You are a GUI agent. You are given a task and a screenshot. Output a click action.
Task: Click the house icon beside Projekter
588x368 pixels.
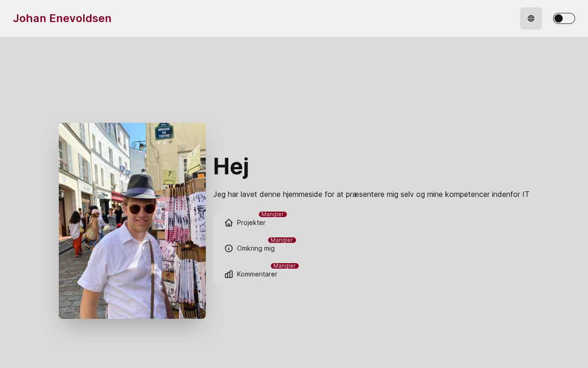click(x=229, y=223)
